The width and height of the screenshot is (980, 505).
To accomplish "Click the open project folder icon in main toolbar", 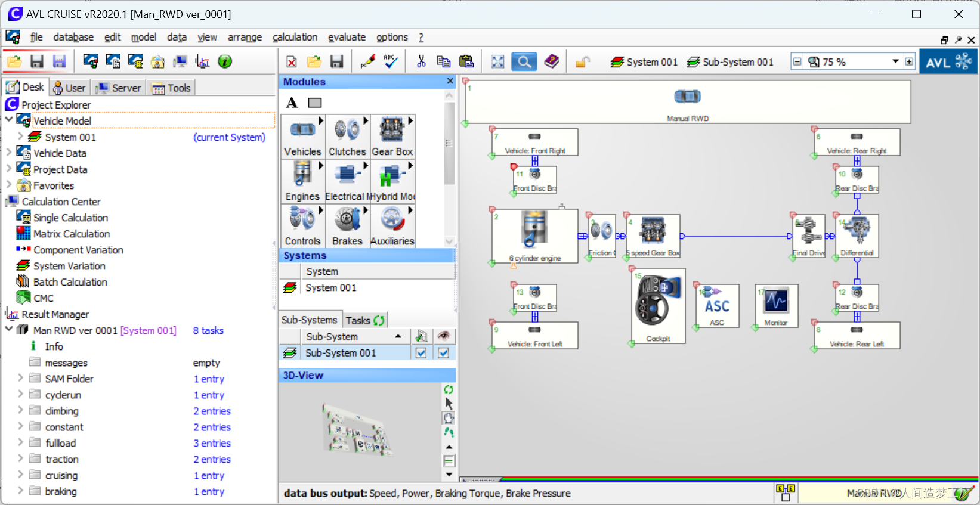I will 14,61.
